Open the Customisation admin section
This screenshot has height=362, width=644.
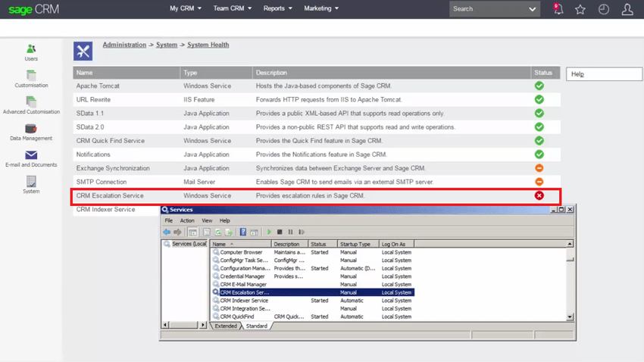[31, 79]
